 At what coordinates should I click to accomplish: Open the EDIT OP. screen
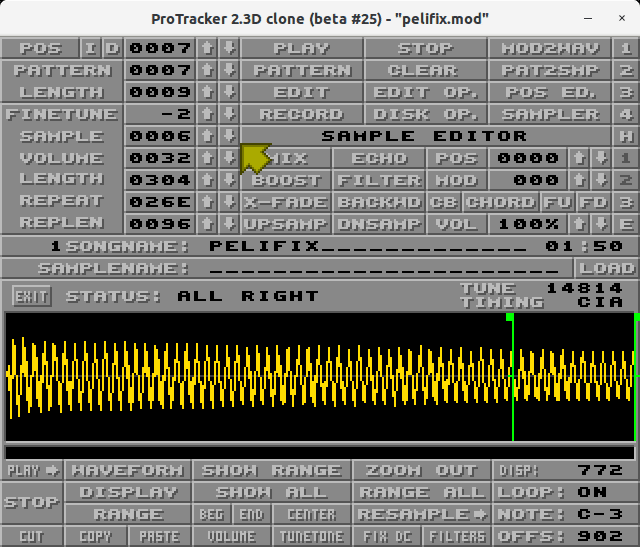click(x=425, y=92)
